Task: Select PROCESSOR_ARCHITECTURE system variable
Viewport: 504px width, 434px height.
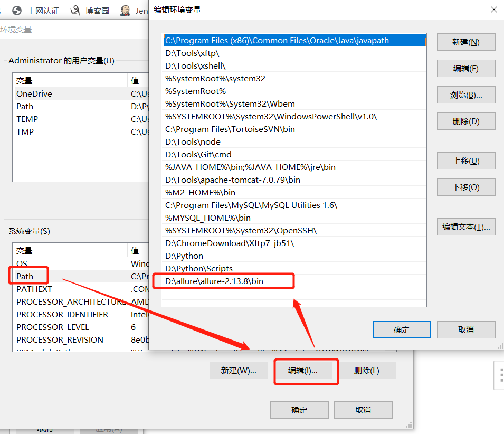Action: coord(82,301)
